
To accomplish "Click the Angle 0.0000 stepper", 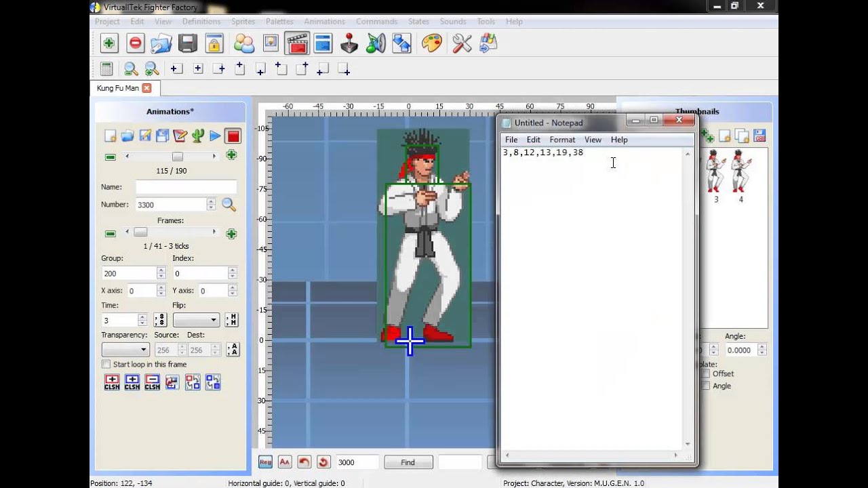I will 762,350.
